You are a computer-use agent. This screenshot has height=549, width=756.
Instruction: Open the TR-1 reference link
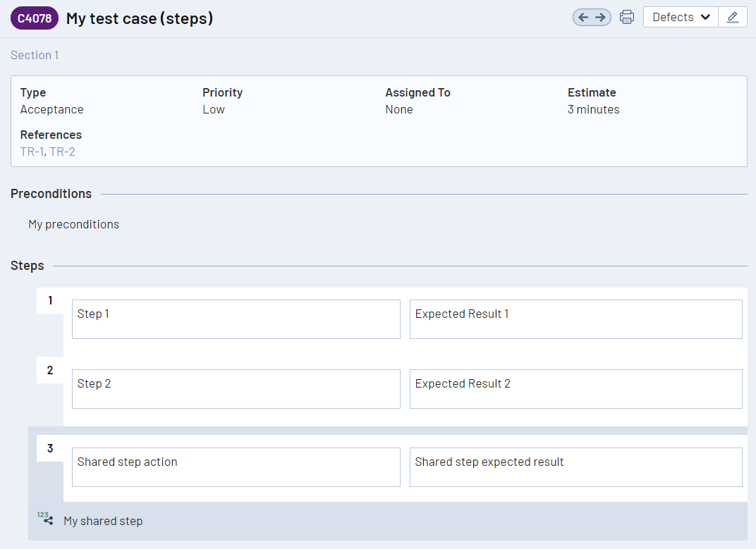(x=32, y=152)
